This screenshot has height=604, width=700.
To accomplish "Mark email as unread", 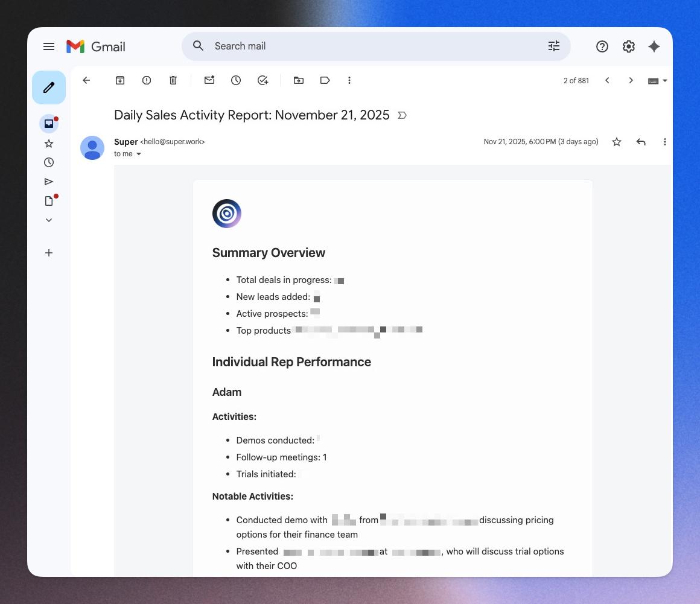I will tap(209, 80).
